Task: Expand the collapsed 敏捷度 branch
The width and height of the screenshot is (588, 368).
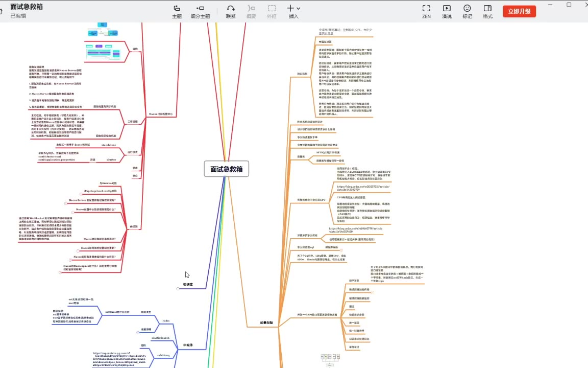Action: (x=178, y=289)
